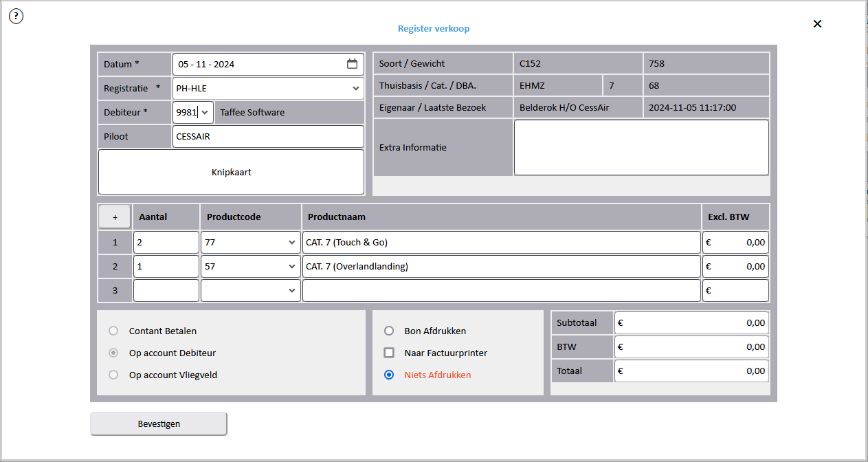Close the Register verkoop dialog

coord(817,23)
